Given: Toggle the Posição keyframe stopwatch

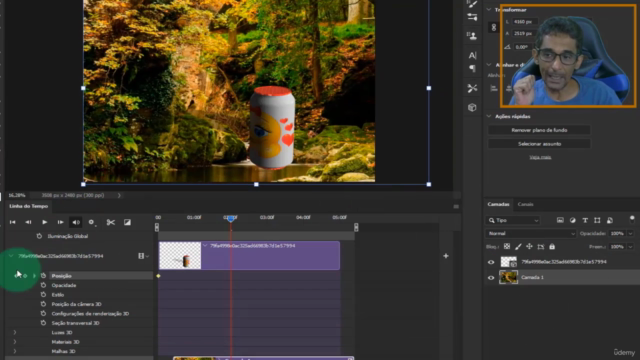Looking at the screenshot, I should point(43,276).
